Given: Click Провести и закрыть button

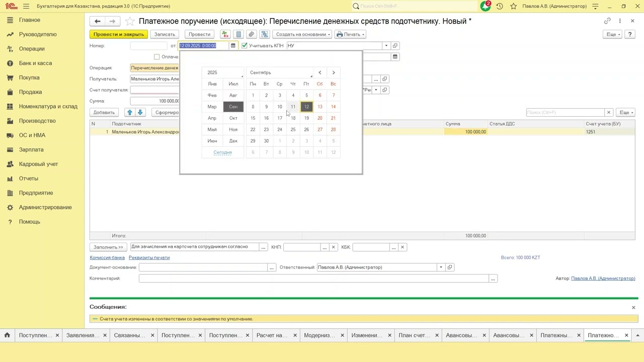Looking at the screenshot, I should 119,34.
